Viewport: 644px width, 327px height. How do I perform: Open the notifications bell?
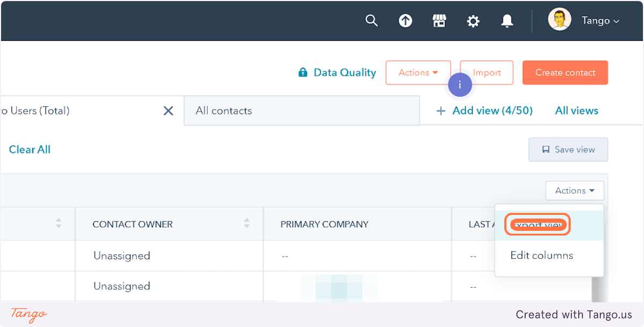[x=507, y=21]
